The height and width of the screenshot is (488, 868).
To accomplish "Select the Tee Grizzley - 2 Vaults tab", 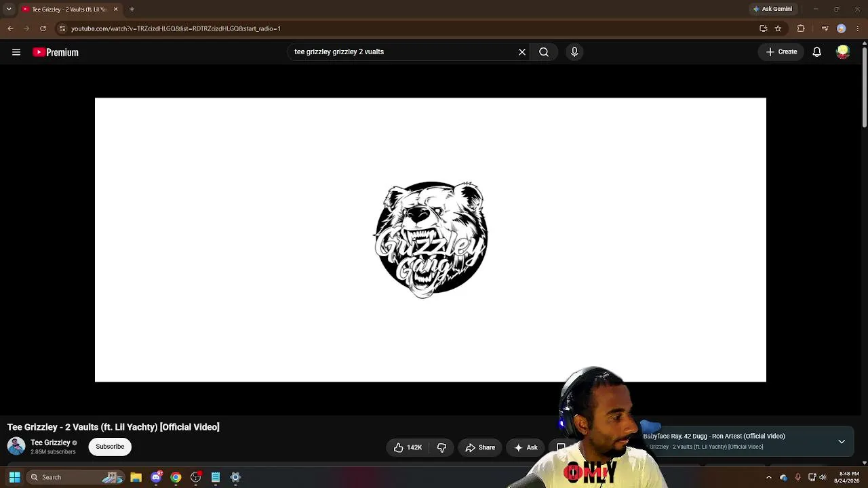I will point(69,9).
